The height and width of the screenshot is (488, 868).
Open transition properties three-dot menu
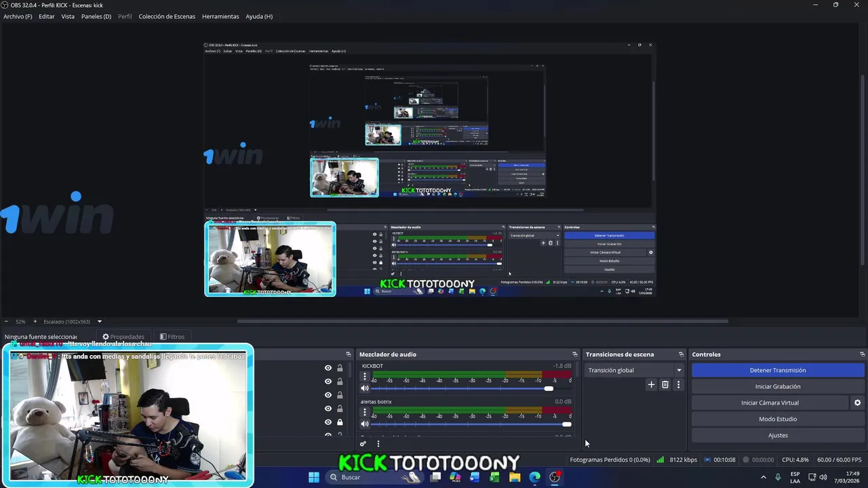coord(679,385)
